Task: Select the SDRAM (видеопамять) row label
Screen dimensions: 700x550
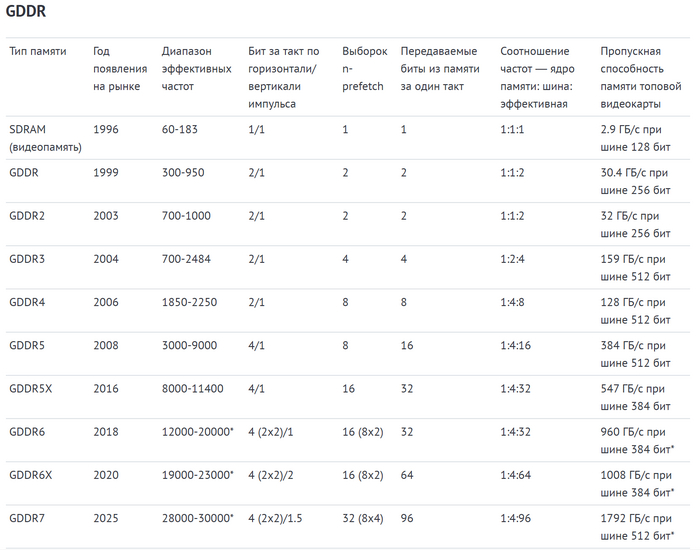Action: pos(45,138)
